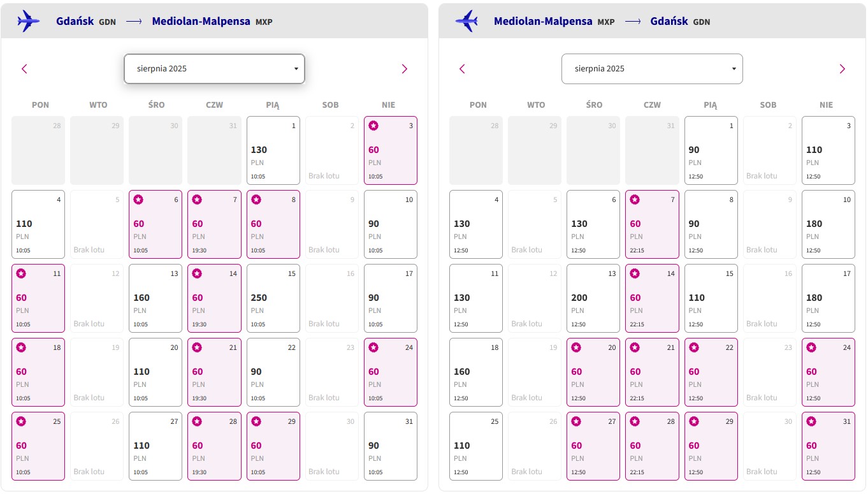Select outbound August 14 flight at 19:30
868x494 pixels.
click(x=214, y=298)
